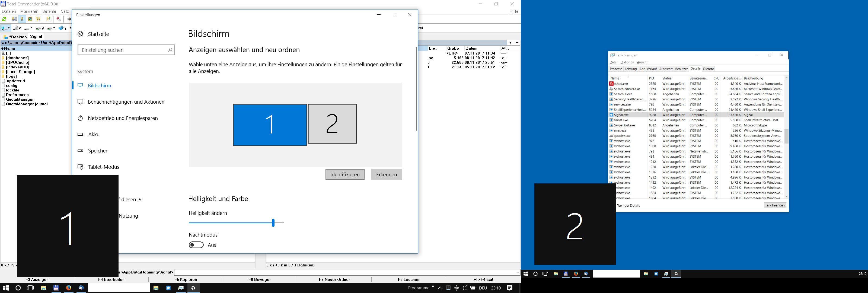Image resolution: width=868 pixels, height=293 pixels.
Task: Open the Markieren menu
Action: [x=29, y=11]
